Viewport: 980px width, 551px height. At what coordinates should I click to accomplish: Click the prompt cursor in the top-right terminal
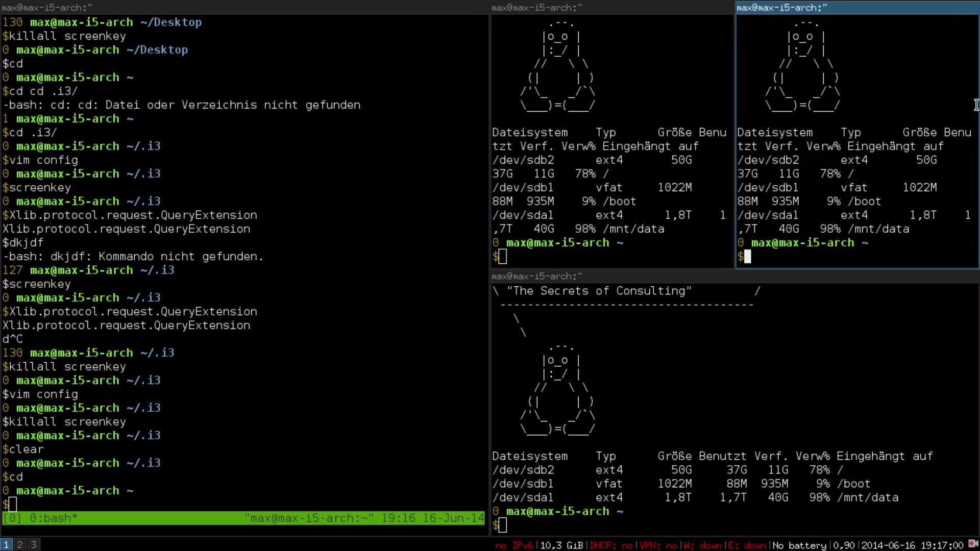pos(748,257)
